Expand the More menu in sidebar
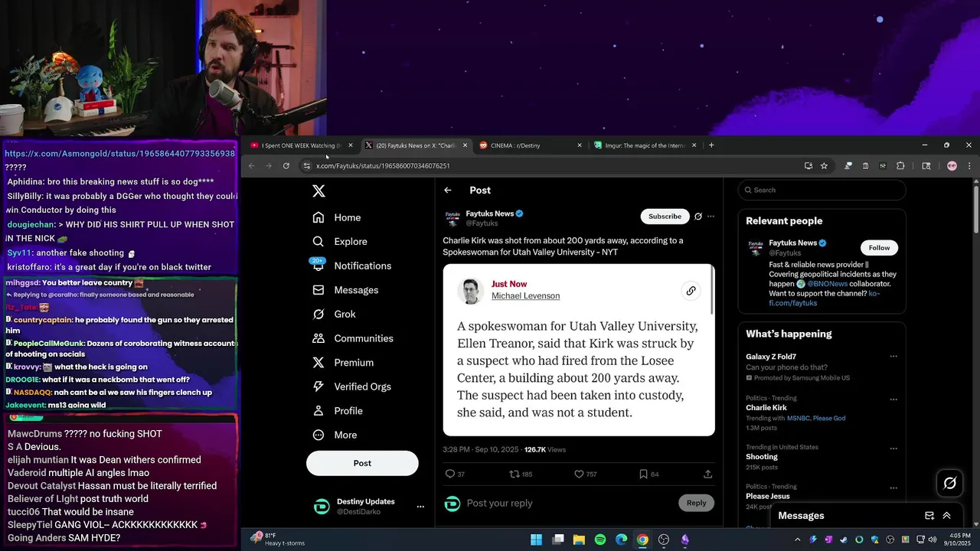The image size is (980, 551). 335,435
